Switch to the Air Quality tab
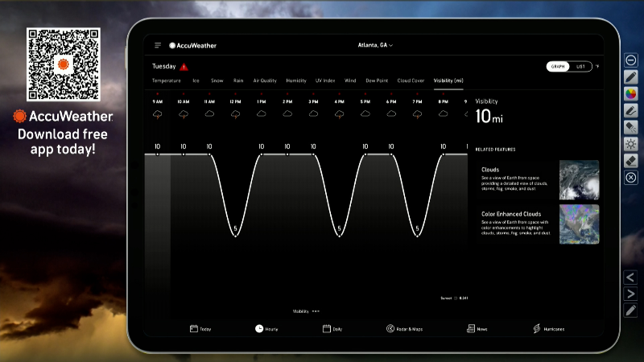644x362 pixels. pyautogui.click(x=265, y=80)
